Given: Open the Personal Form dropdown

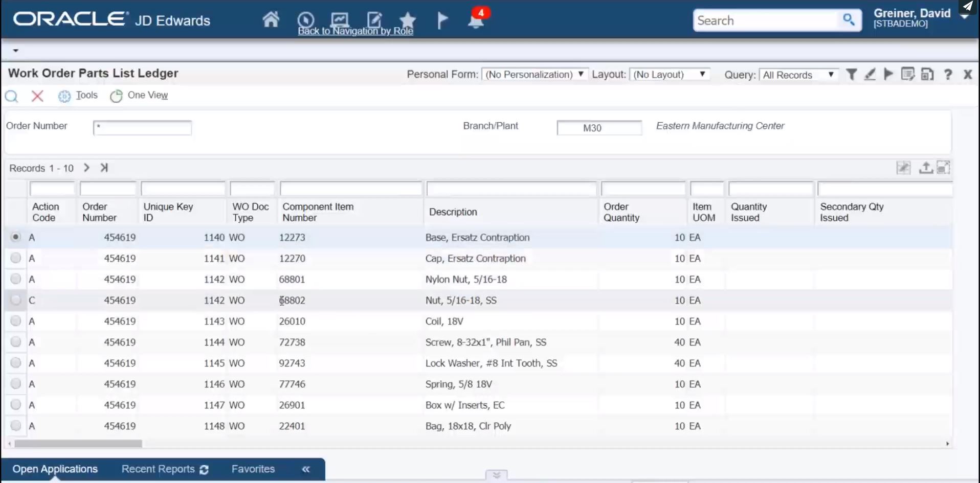Looking at the screenshot, I should click(x=580, y=74).
